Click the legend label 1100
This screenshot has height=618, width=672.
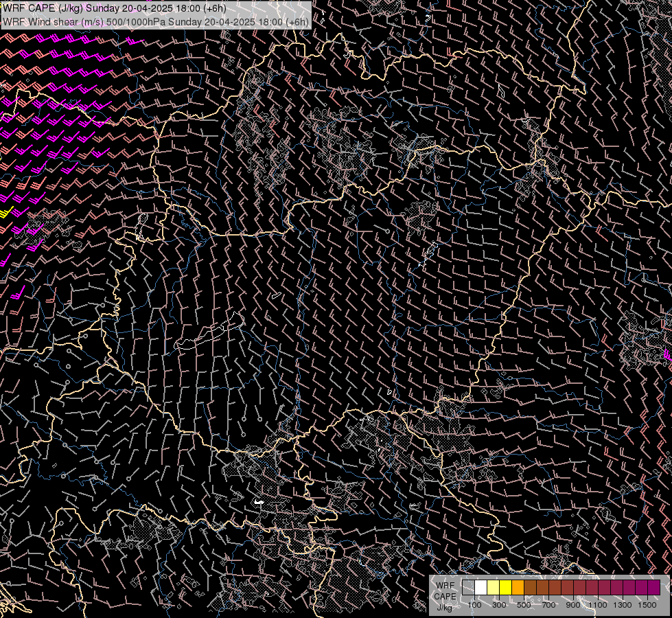598,605
